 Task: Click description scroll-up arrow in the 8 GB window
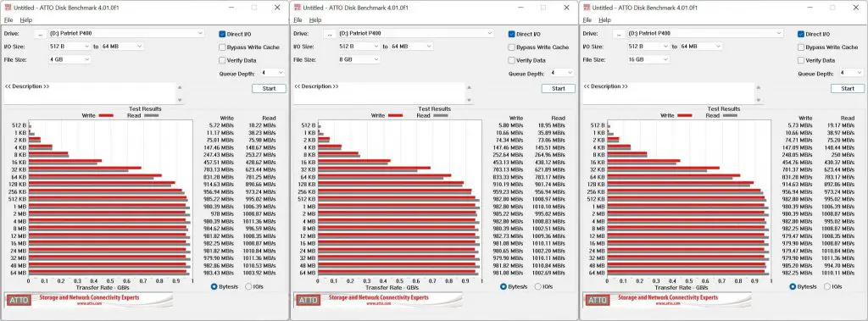(470, 87)
